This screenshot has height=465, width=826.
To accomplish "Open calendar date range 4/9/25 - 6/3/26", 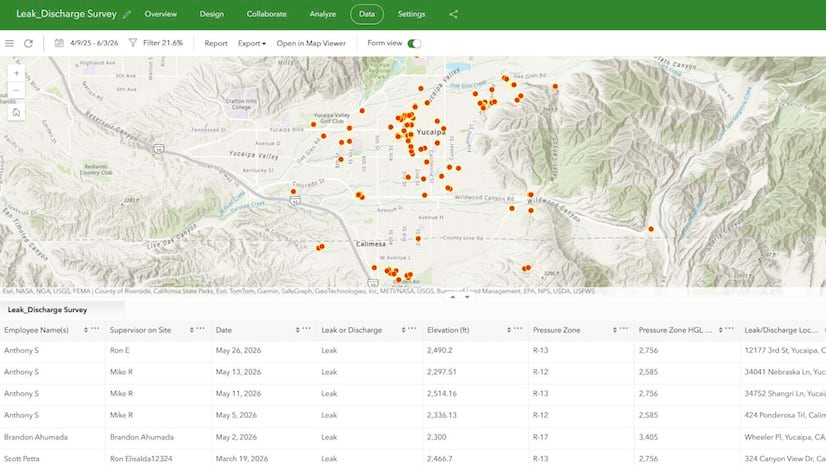I will (86, 43).
